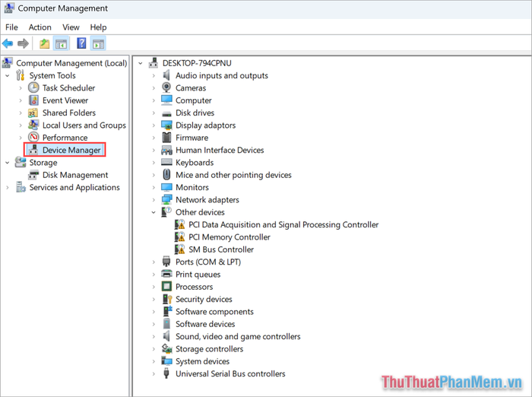Collapse the Storage node
Viewport: 532px width, 397px height.
pos(8,163)
